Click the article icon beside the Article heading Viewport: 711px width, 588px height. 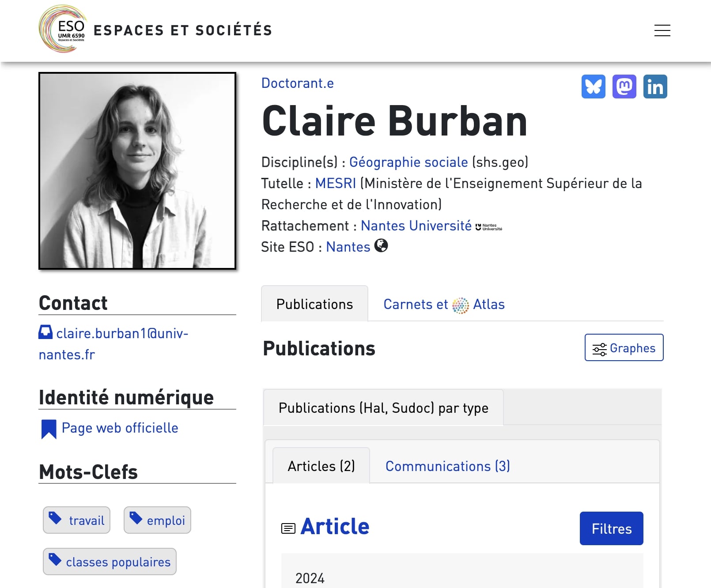[x=288, y=528]
